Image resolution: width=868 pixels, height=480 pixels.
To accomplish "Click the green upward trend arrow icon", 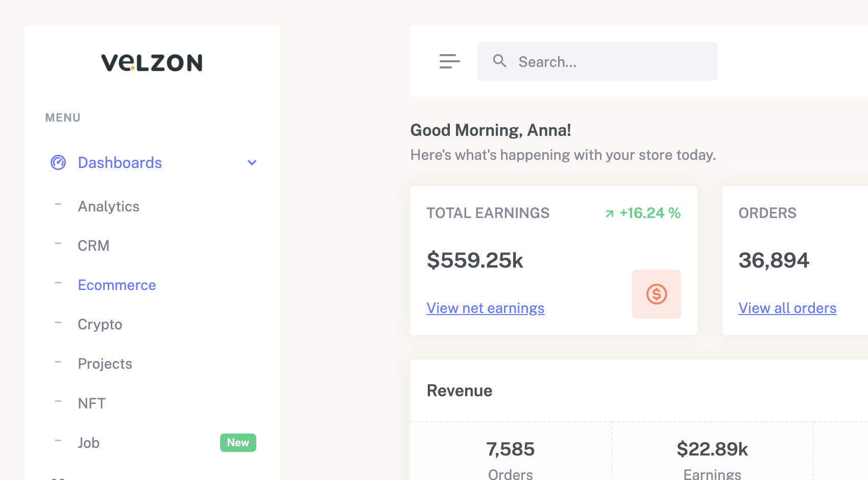I will coord(609,213).
